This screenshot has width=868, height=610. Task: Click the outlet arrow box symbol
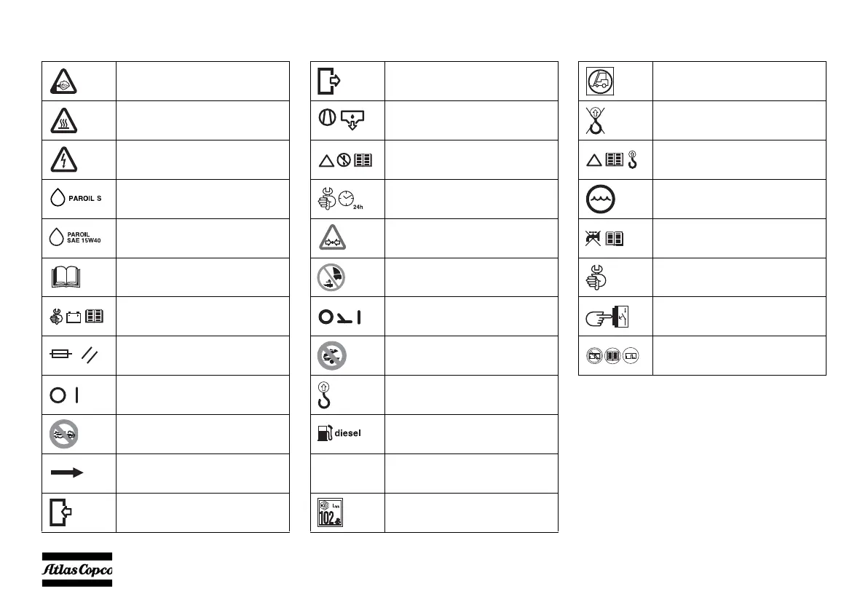click(329, 82)
